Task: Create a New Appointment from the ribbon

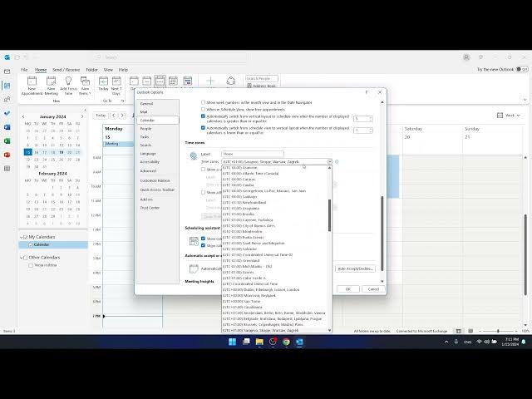Action: [32, 86]
